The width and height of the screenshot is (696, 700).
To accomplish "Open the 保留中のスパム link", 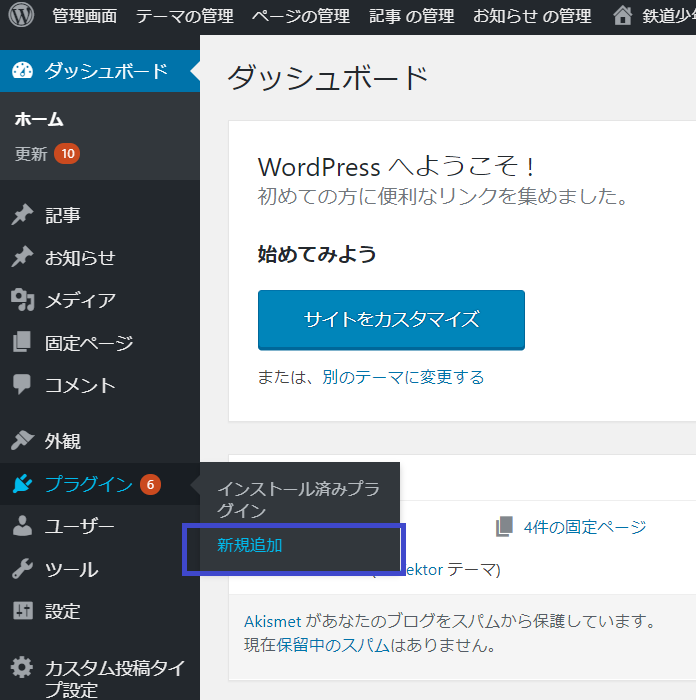I will (333, 645).
